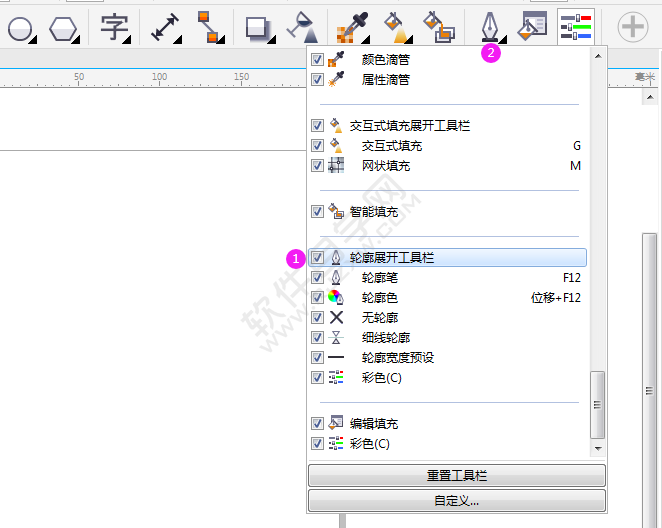This screenshot has width=662, height=528.
Task: Click the 颜色滴管 eyedropper icon in list
Action: point(336,59)
